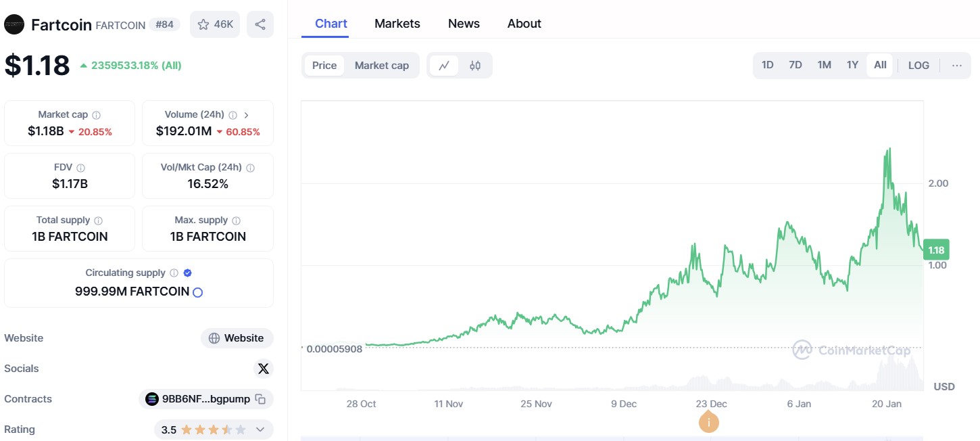Switch chart to candlestick view
The height and width of the screenshot is (441, 980).
475,65
